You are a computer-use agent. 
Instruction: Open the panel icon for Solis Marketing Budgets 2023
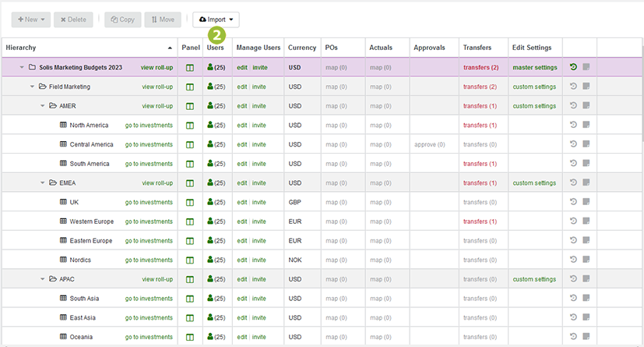click(190, 68)
